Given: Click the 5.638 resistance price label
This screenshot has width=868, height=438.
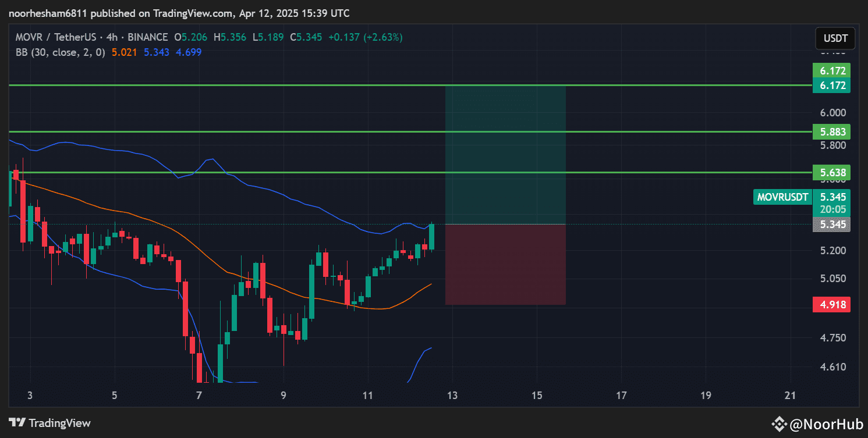Looking at the screenshot, I should [x=831, y=173].
